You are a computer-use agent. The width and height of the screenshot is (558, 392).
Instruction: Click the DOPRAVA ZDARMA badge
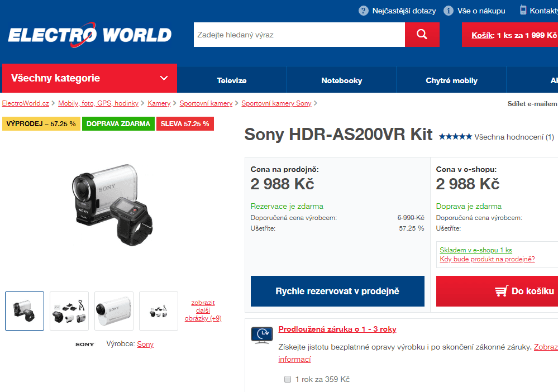coord(118,124)
